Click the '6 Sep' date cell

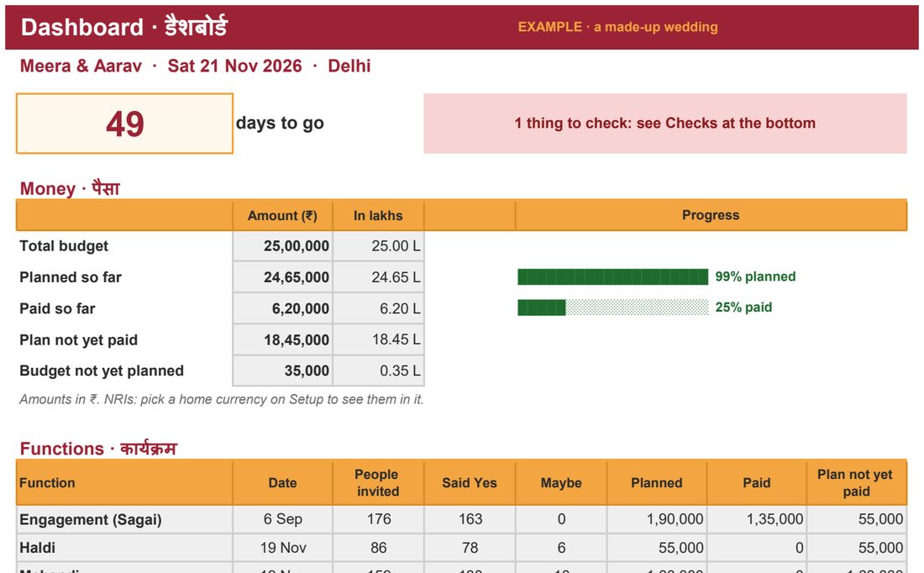click(x=282, y=519)
